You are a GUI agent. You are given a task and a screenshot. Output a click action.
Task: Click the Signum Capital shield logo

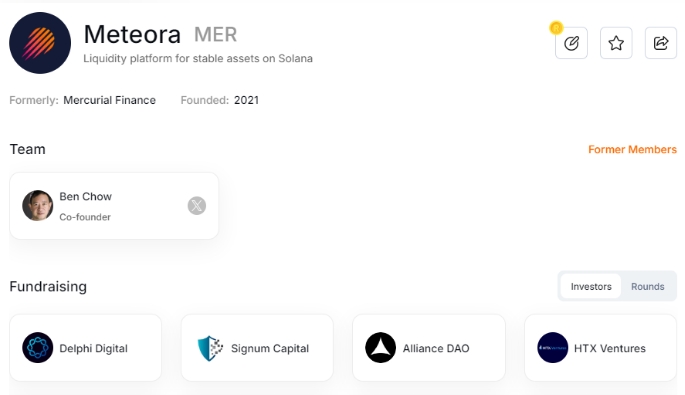coord(210,348)
